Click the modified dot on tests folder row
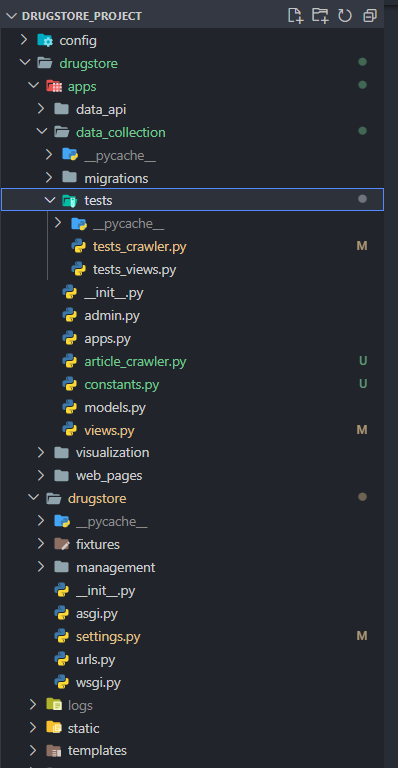Image resolution: width=398 pixels, height=768 pixels. tap(362, 199)
